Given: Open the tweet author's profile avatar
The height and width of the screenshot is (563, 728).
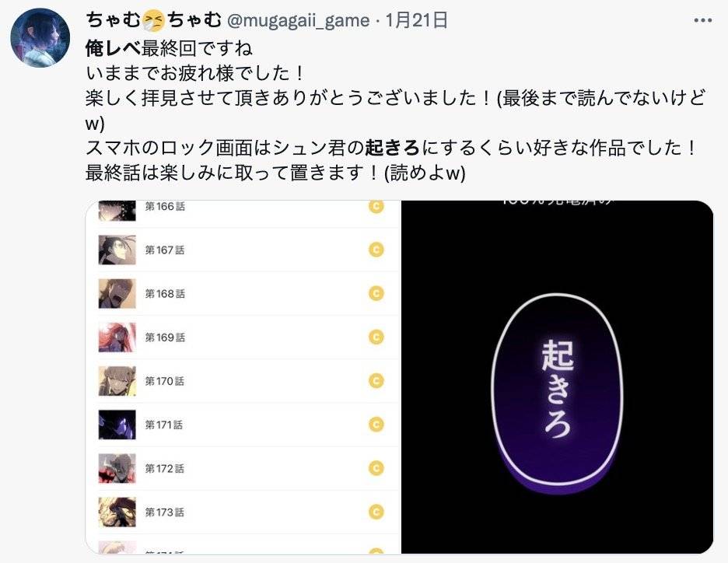Looking at the screenshot, I should coord(40,37).
